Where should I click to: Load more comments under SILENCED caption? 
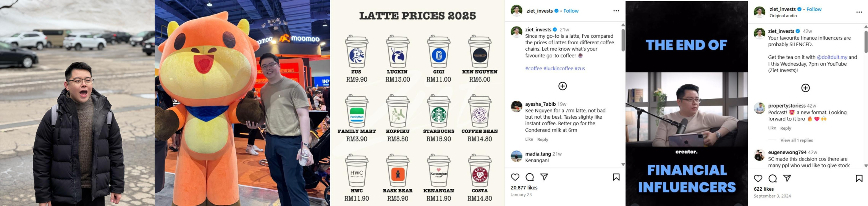805,88
